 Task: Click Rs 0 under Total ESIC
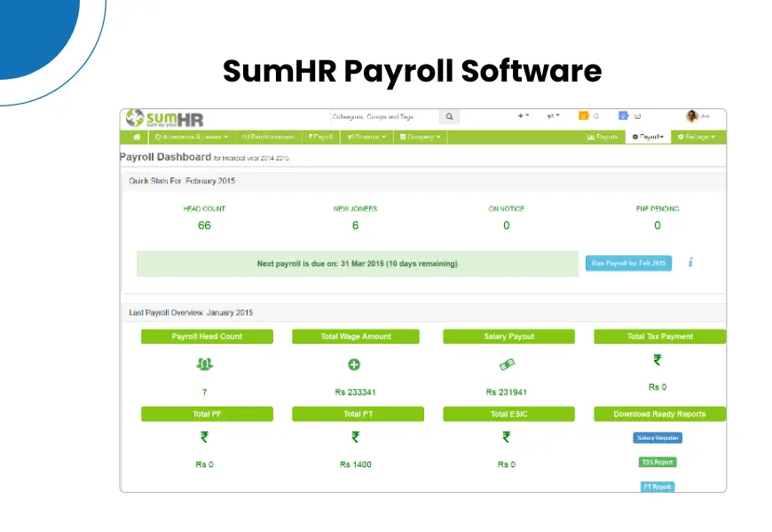[x=506, y=465]
